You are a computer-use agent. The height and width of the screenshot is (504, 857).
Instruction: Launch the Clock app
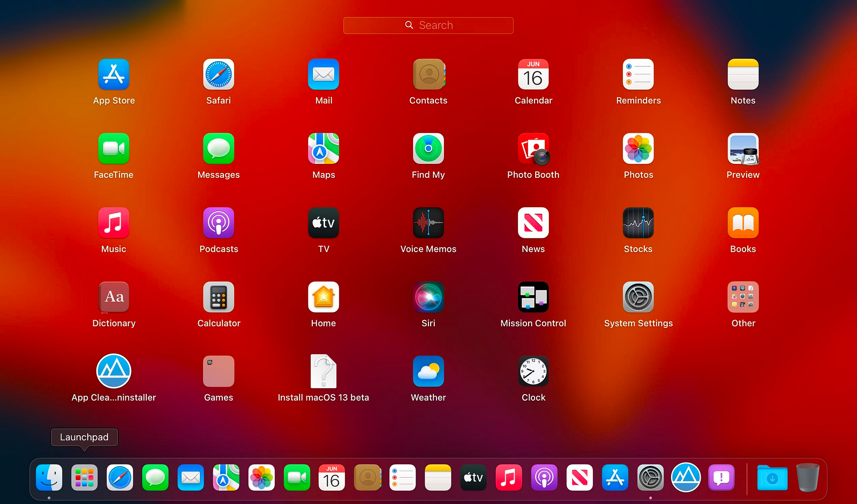pos(533,371)
